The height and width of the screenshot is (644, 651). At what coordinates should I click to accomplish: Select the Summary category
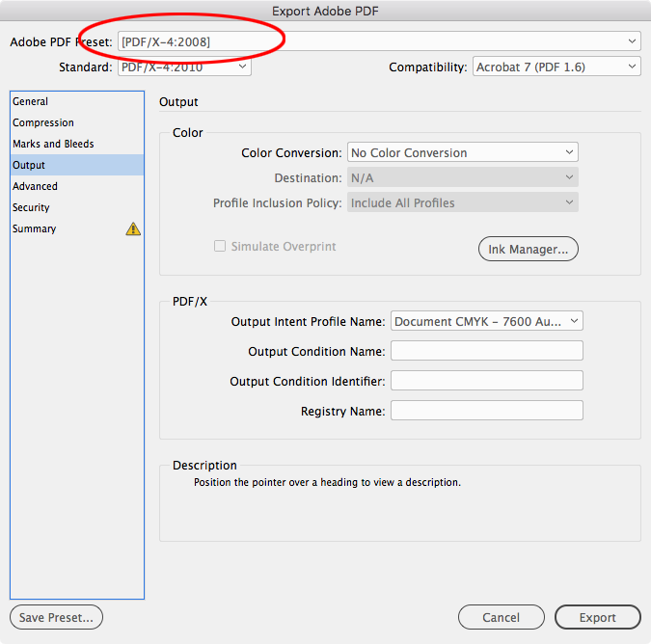click(77, 228)
